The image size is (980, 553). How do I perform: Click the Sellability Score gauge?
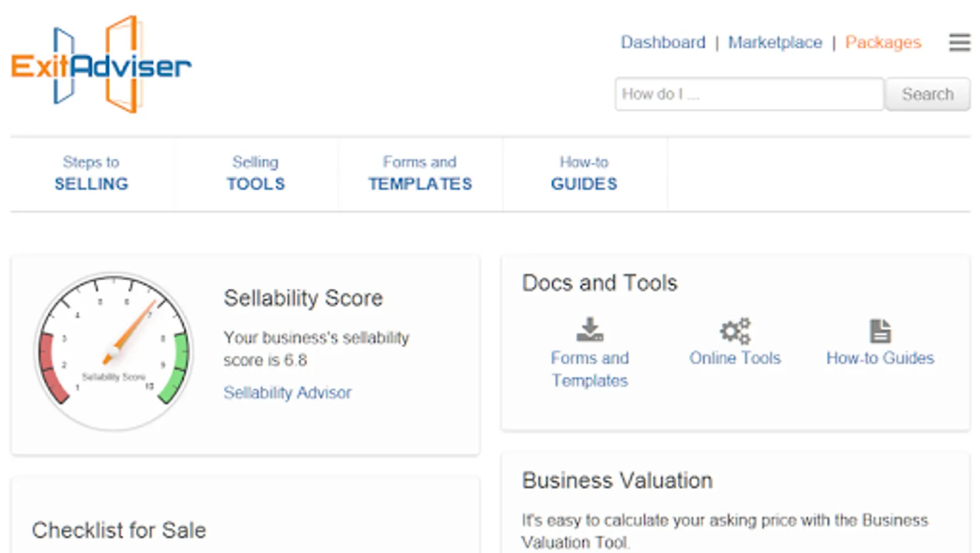coord(114,351)
